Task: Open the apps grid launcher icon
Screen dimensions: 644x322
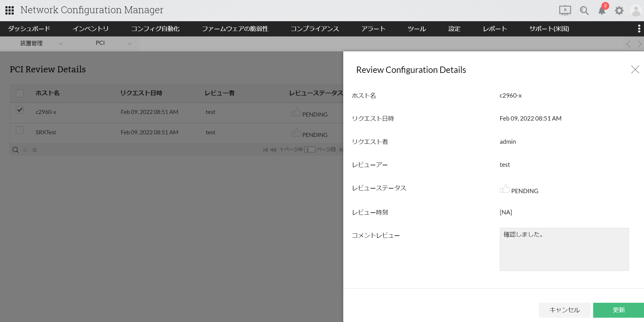Action: [9, 10]
